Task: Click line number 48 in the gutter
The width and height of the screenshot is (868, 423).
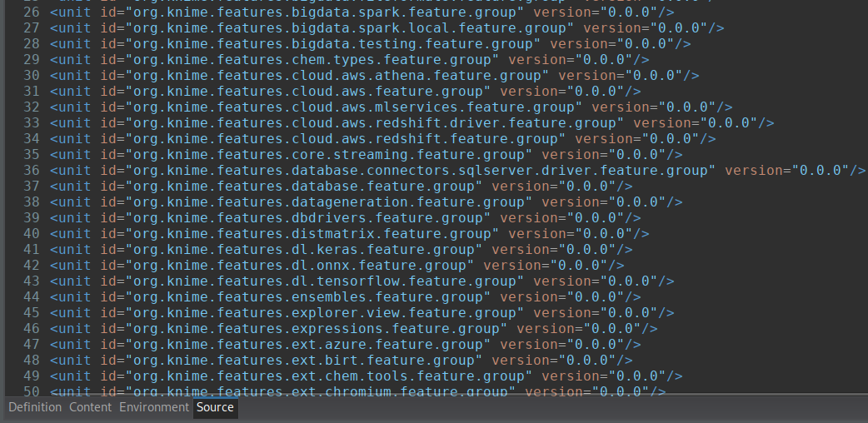Action: [x=32, y=360]
